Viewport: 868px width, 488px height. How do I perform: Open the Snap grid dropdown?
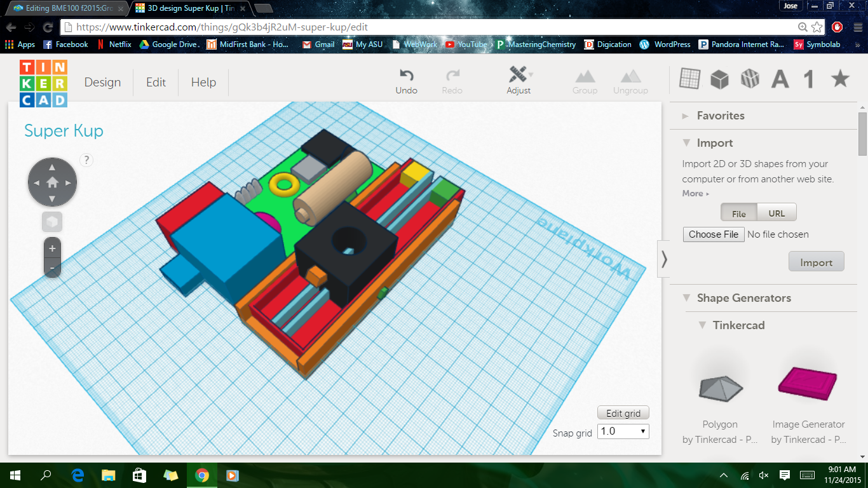point(623,431)
